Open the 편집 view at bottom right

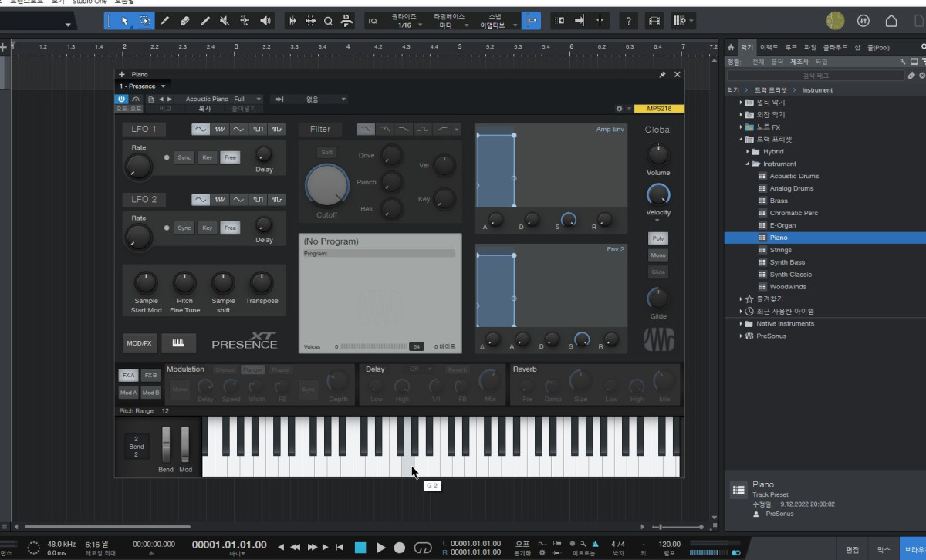[x=852, y=550]
